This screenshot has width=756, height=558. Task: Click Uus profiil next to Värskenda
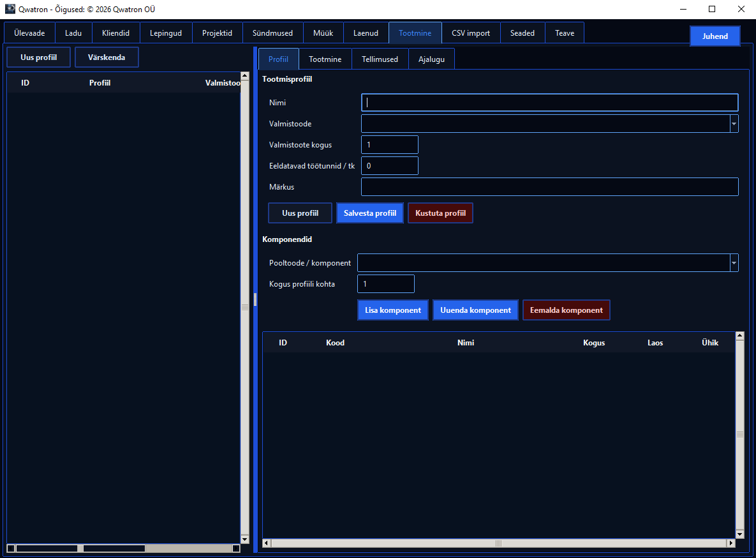click(38, 57)
